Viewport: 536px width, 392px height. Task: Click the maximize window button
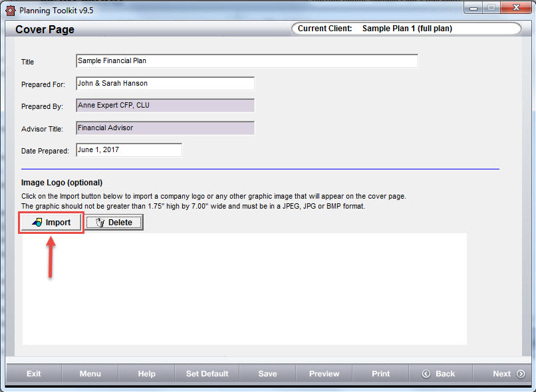491,8
